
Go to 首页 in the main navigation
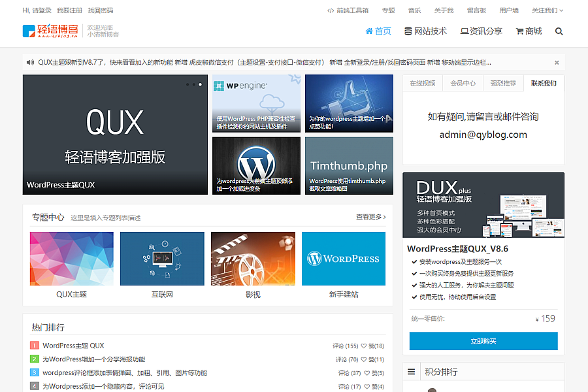pyautogui.click(x=378, y=31)
